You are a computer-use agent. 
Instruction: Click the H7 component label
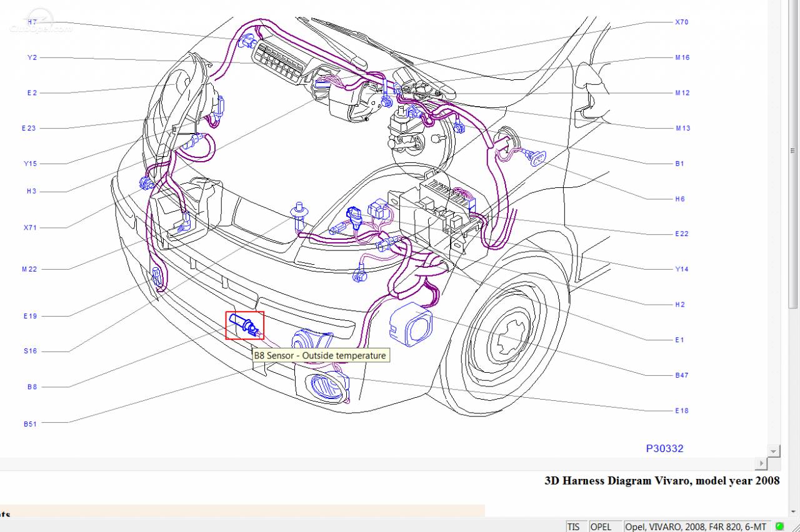click(x=32, y=22)
